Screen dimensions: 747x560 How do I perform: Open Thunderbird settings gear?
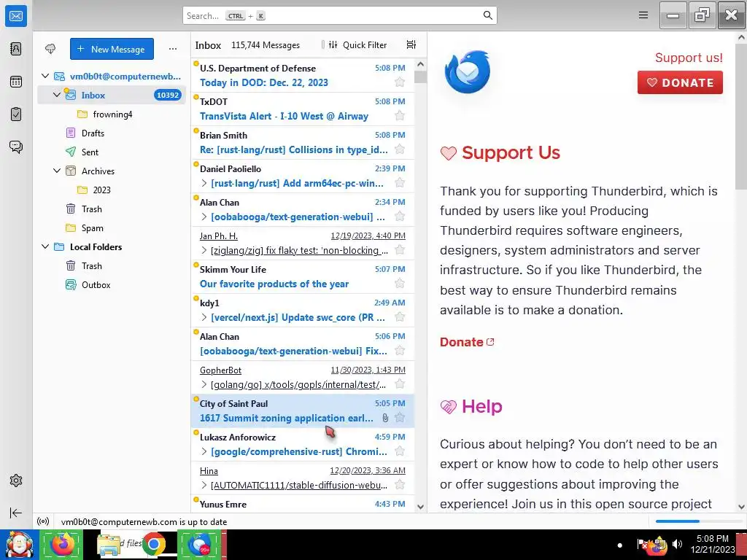point(16,481)
